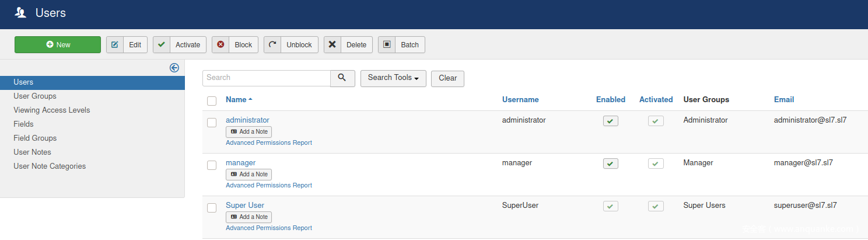This screenshot has width=868, height=240.
Task: Go to Viewing Access Levels in sidebar
Action: coord(52,110)
